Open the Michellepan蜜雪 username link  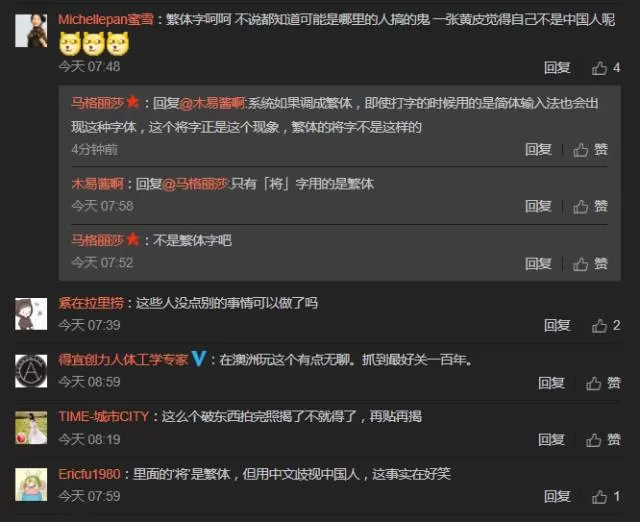pos(106,19)
